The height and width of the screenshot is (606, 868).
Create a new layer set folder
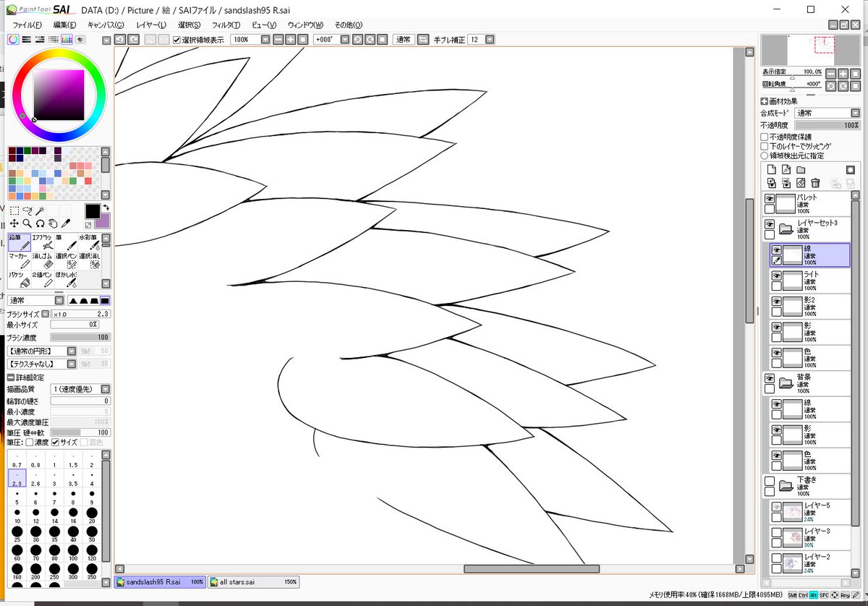coord(801,169)
